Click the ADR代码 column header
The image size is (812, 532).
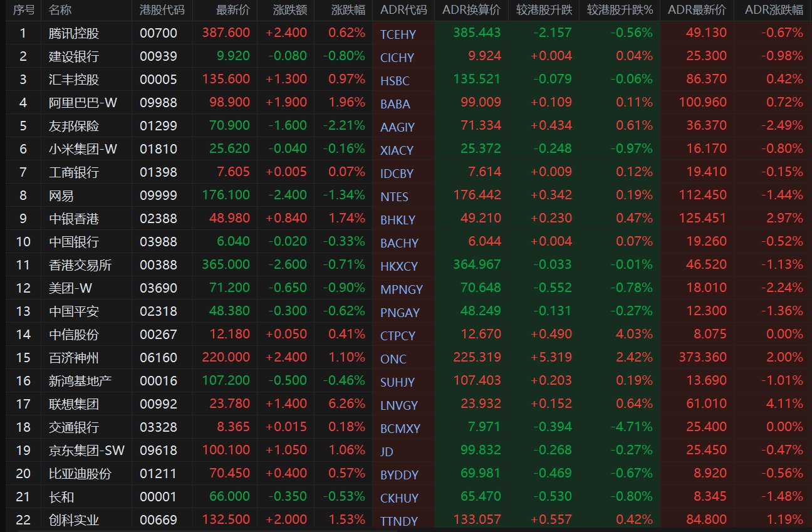point(403,10)
